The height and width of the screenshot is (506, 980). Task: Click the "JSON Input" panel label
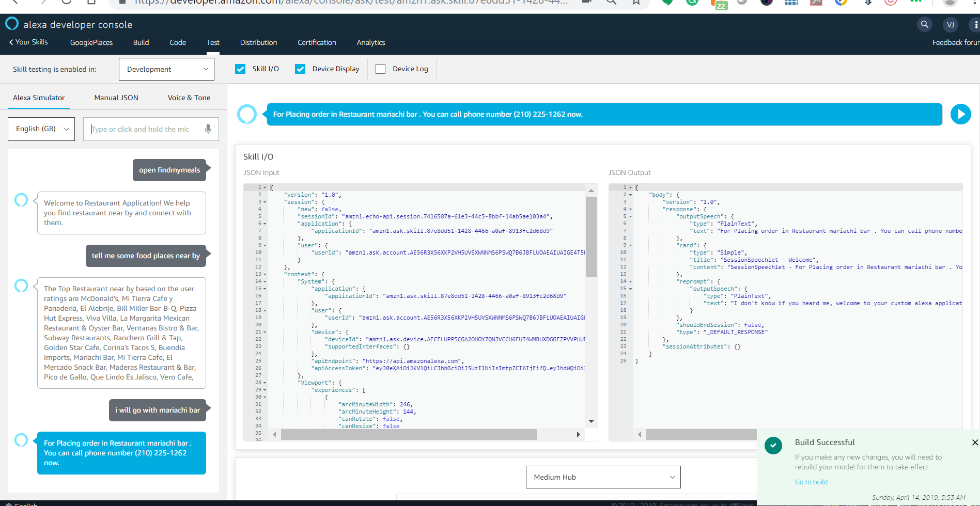click(x=261, y=172)
